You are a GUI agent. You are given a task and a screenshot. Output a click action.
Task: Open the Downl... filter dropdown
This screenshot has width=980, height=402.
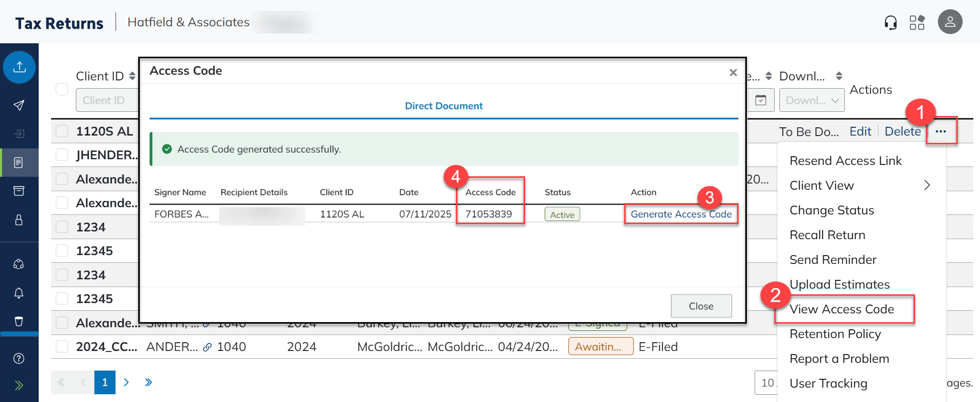click(811, 100)
